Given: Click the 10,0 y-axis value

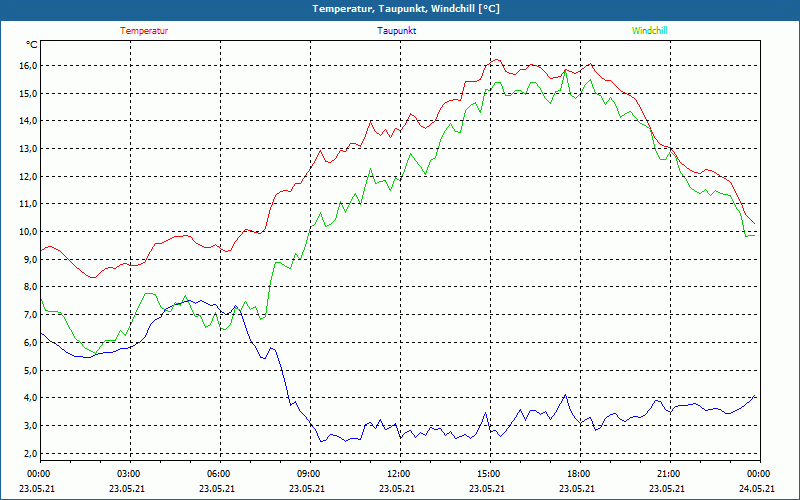Looking at the screenshot, I should [29, 232].
